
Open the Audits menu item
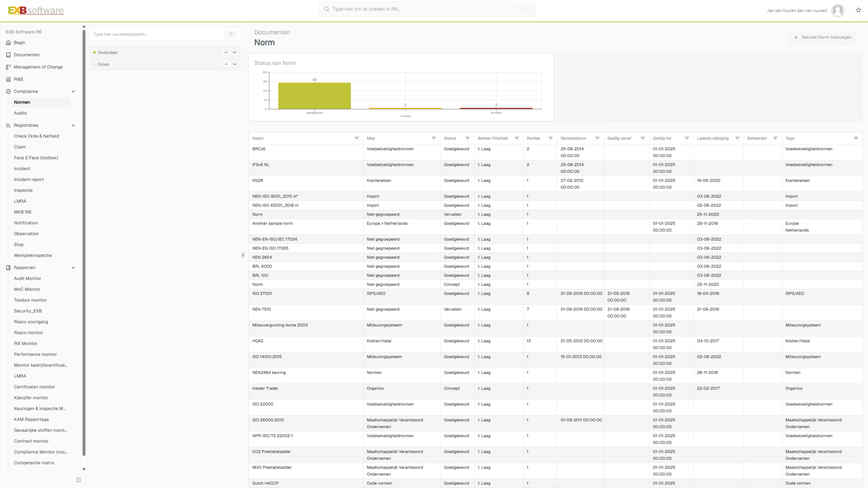click(20, 113)
